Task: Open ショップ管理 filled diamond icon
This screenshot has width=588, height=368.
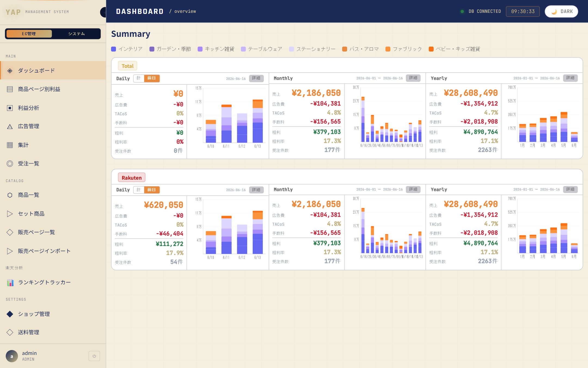Action: pyautogui.click(x=10, y=314)
